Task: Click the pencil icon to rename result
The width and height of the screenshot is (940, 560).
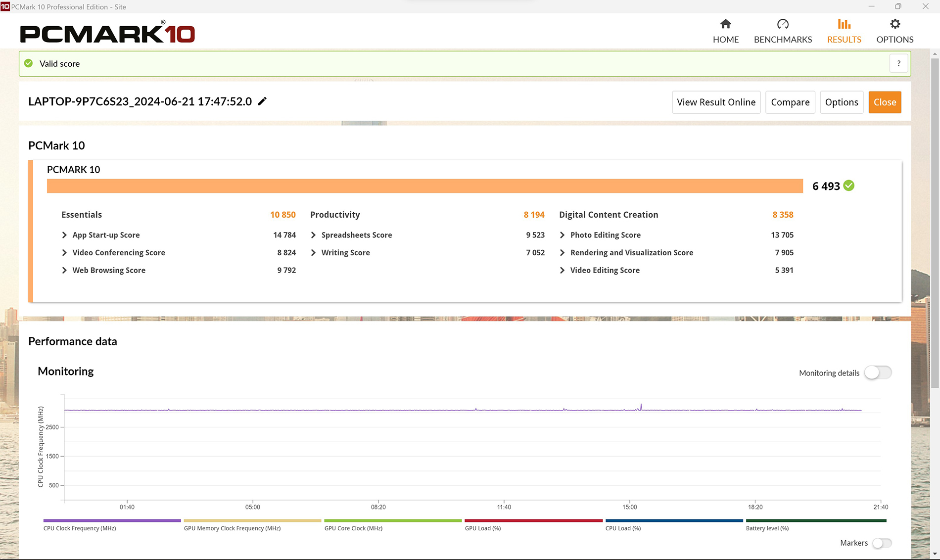Action: coord(262,101)
